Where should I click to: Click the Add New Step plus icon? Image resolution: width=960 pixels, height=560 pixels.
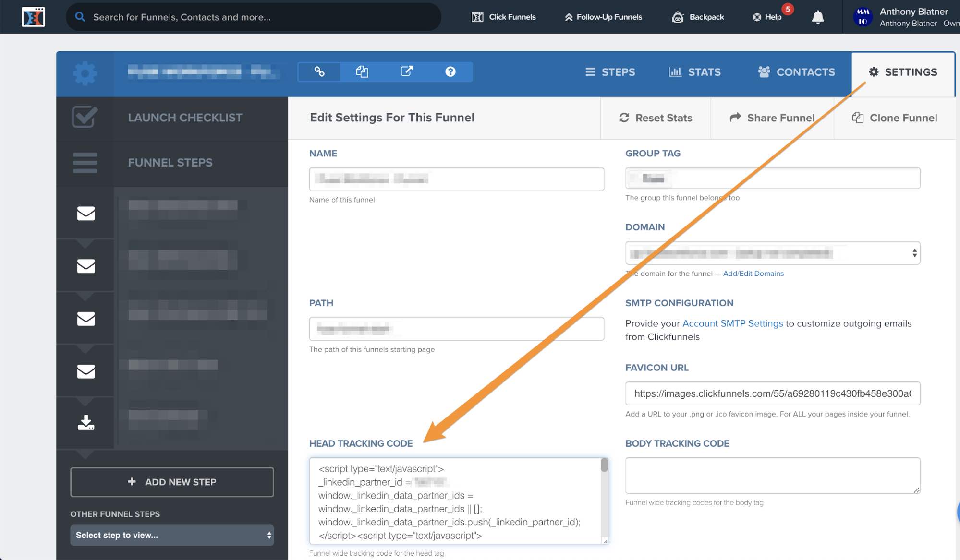click(x=133, y=481)
